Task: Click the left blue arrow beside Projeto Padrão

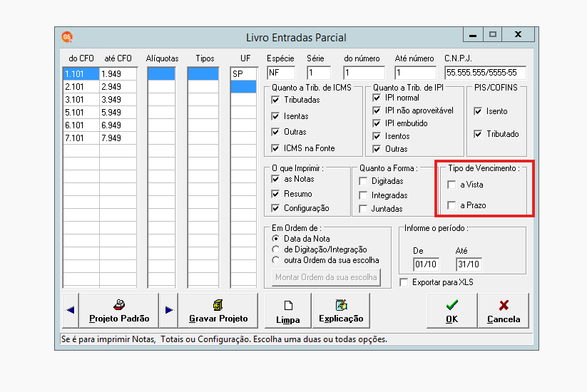Action: (x=71, y=310)
